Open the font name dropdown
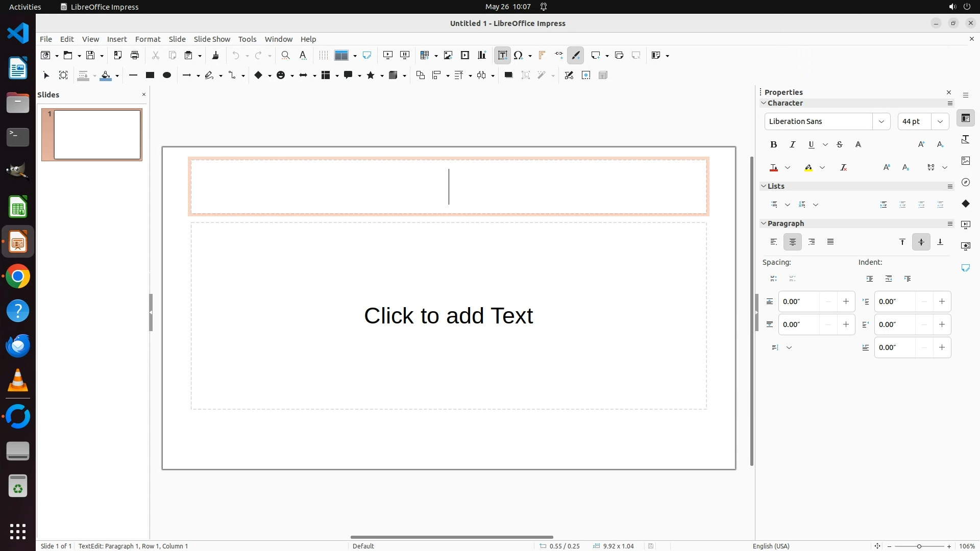 point(881,121)
